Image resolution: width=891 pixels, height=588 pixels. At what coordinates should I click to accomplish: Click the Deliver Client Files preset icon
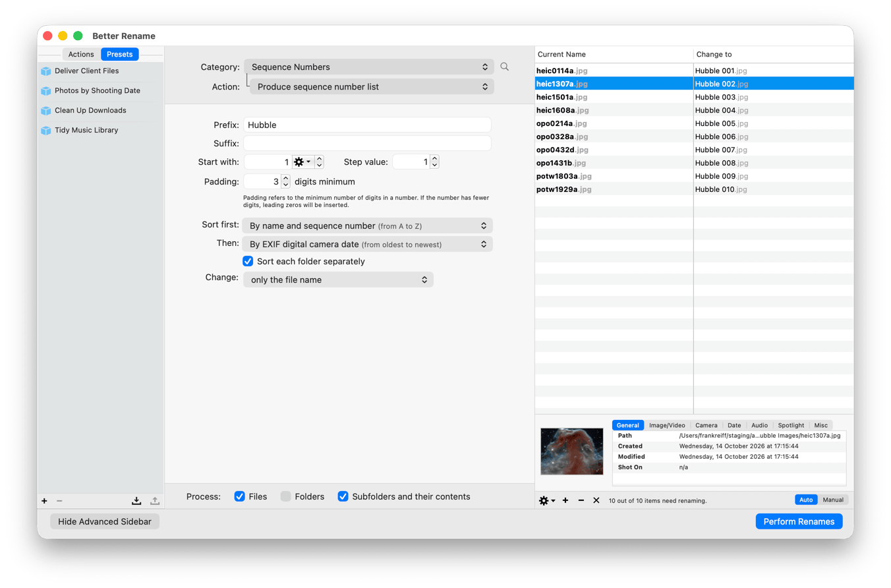pos(46,71)
